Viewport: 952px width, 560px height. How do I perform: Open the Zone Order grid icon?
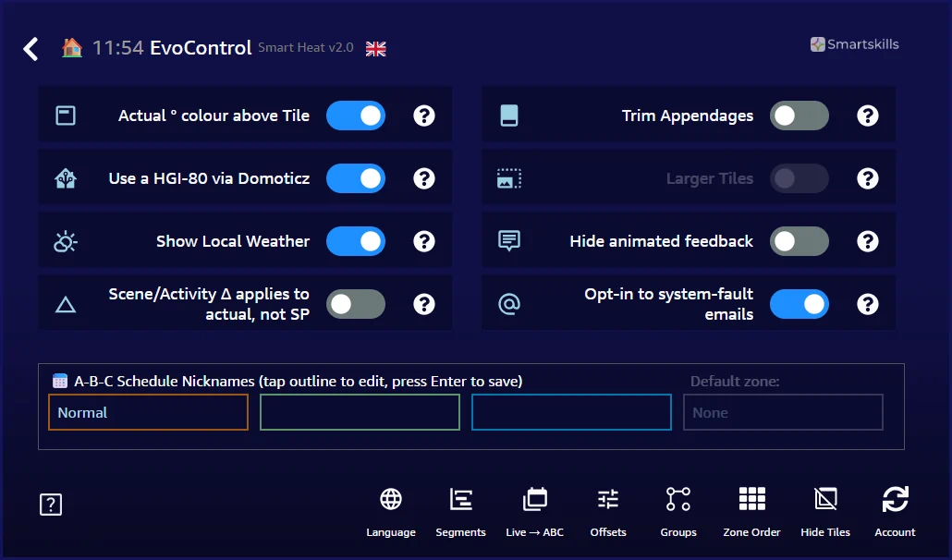pos(751,500)
